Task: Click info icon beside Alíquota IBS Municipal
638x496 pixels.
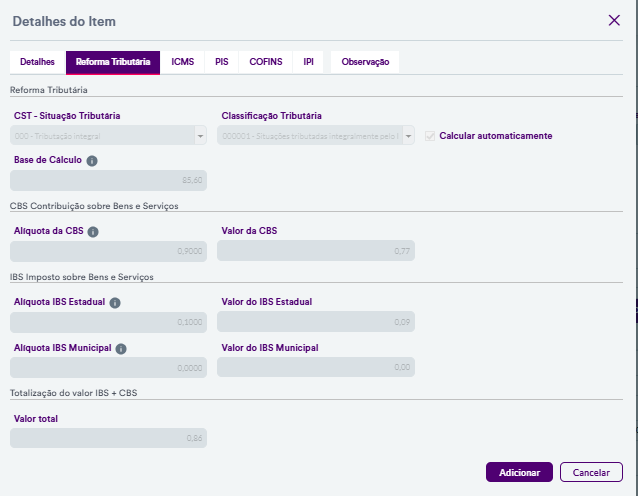Action: point(121,348)
